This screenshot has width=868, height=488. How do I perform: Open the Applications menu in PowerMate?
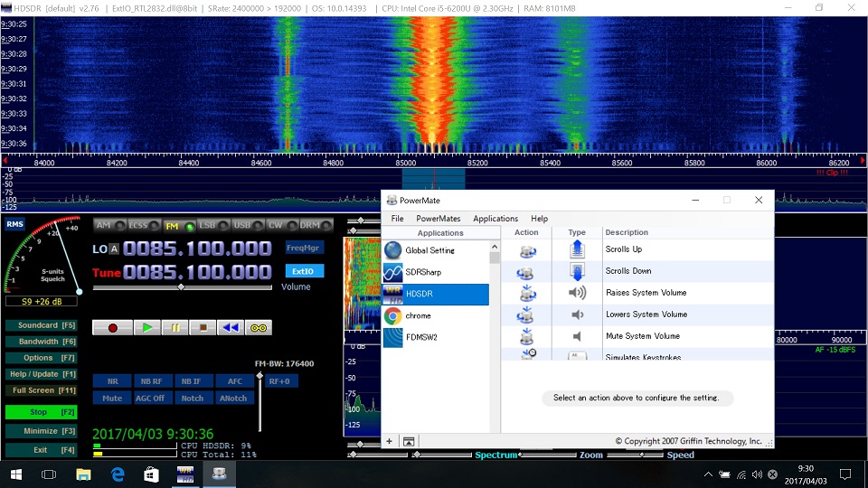tap(495, 219)
